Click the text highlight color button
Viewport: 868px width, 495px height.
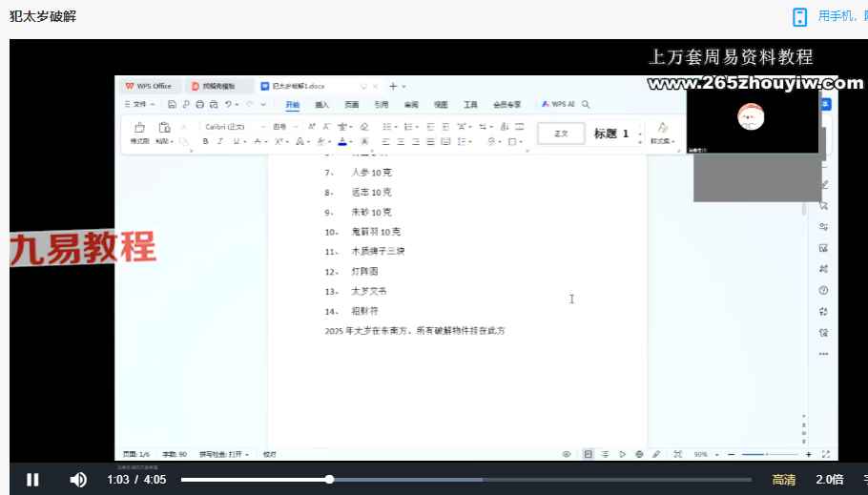point(321,142)
